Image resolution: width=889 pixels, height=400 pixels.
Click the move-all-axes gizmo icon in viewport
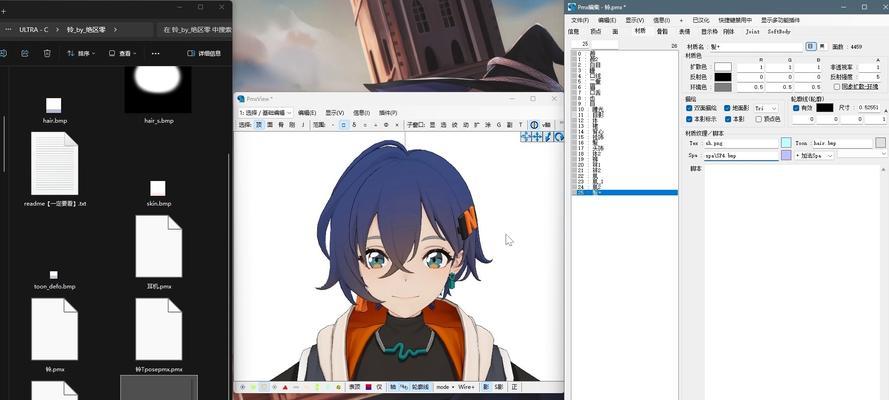tap(525, 137)
